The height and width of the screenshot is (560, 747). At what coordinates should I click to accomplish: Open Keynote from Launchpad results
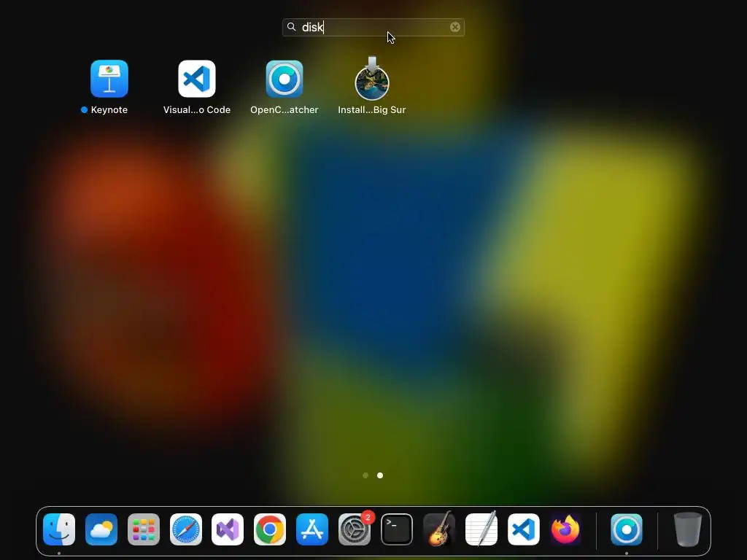point(109,79)
